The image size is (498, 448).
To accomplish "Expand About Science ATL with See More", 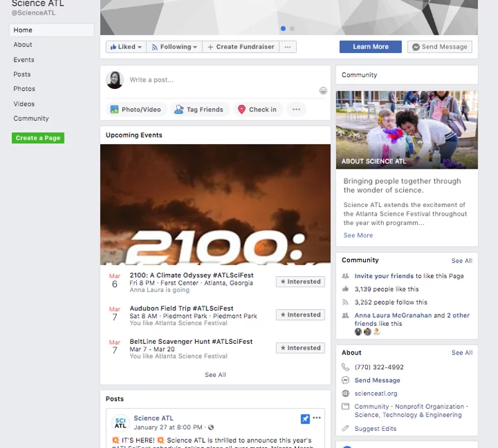I will tap(358, 235).
